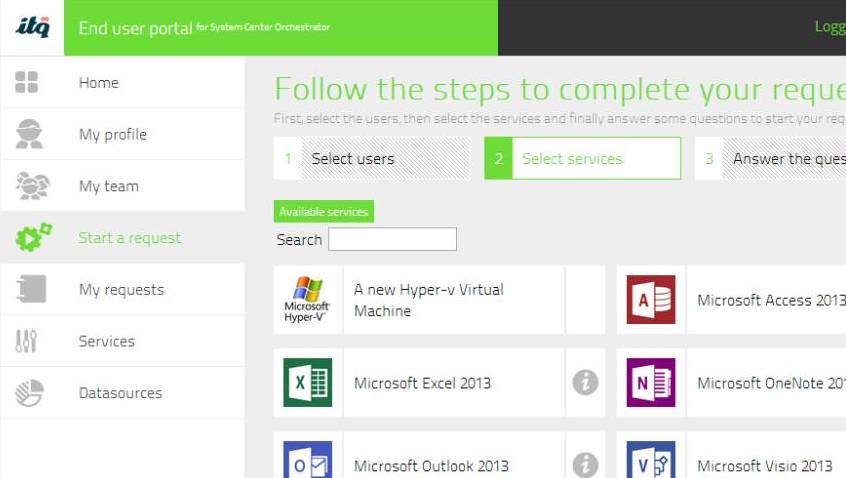Open Datasources in the sidebar

123,393
